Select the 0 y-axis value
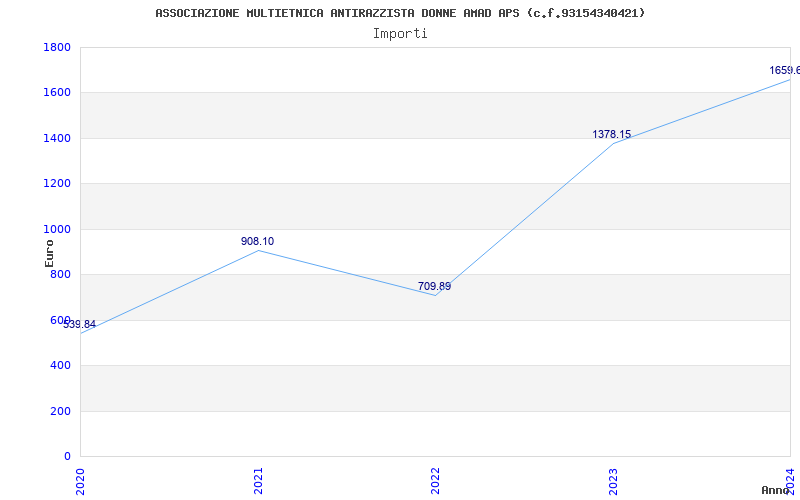This screenshot has width=800, height=500. tap(67, 456)
